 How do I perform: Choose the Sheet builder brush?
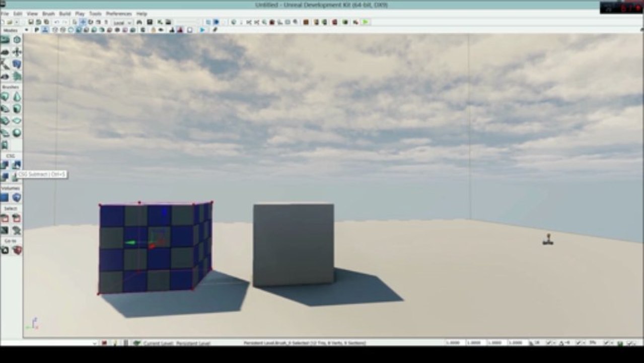click(x=17, y=121)
